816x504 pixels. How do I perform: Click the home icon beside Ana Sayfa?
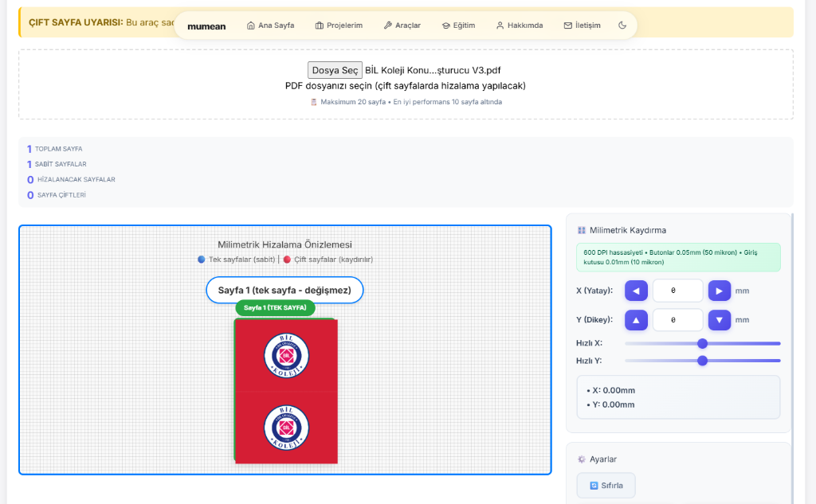[x=251, y=25]
